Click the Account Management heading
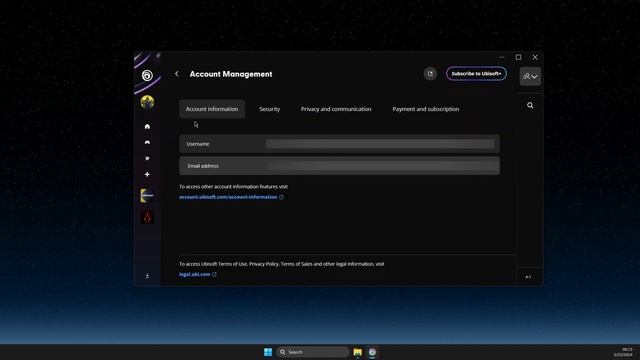 pos(231,74)
